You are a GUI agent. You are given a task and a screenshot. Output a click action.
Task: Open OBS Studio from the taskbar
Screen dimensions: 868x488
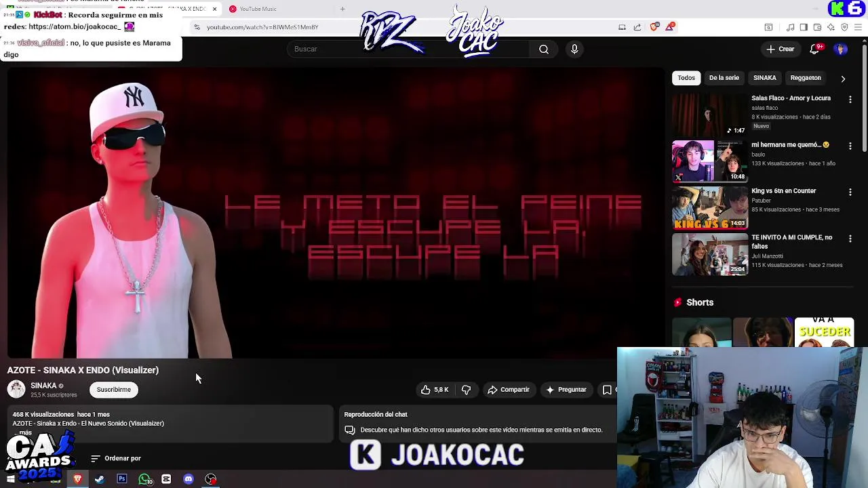coord(211,479)
